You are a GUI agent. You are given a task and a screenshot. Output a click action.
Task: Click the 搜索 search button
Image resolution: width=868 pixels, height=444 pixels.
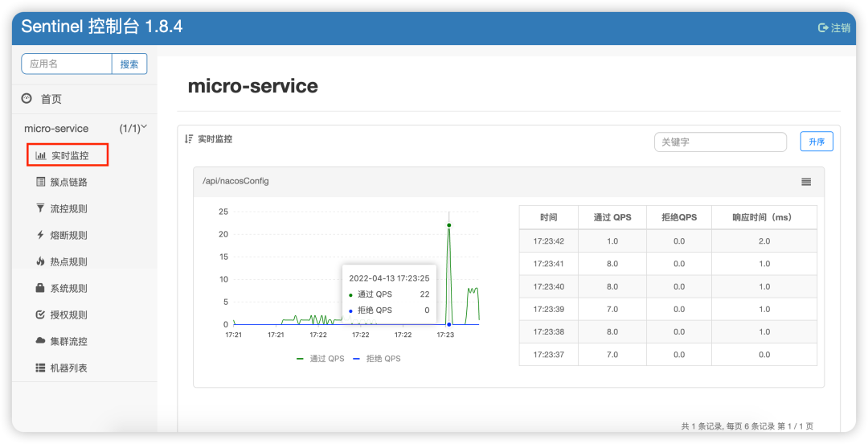tap(129, 64)
